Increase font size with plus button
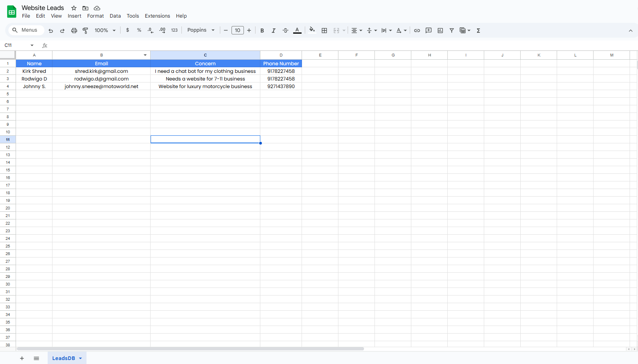Viewport: 638px width, 364px height. click(249, 30)
